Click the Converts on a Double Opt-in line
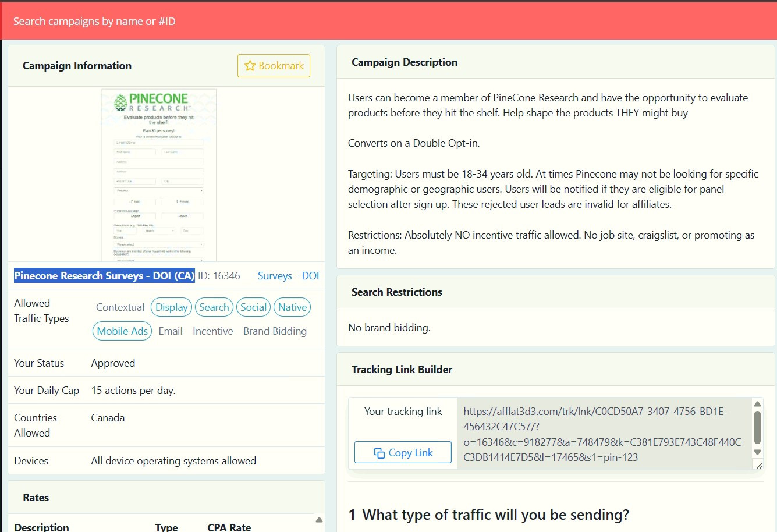The width and height of the screenshot is (777, 532). coord(414,143)
